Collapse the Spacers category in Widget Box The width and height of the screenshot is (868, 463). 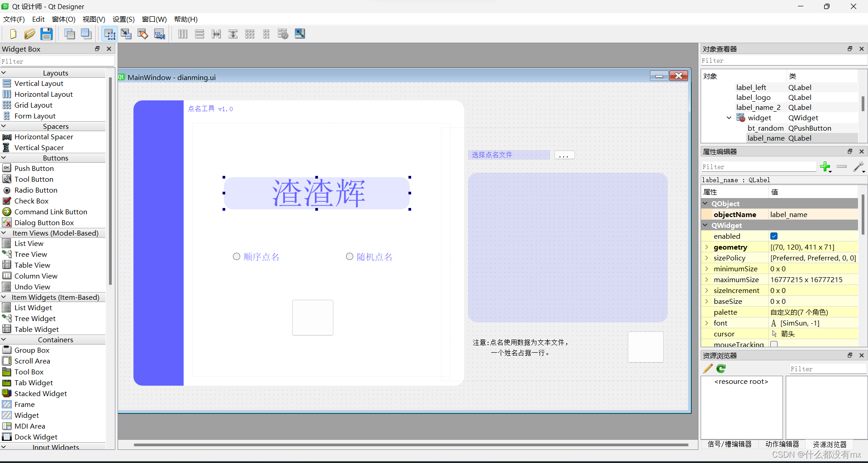point(4,126)
